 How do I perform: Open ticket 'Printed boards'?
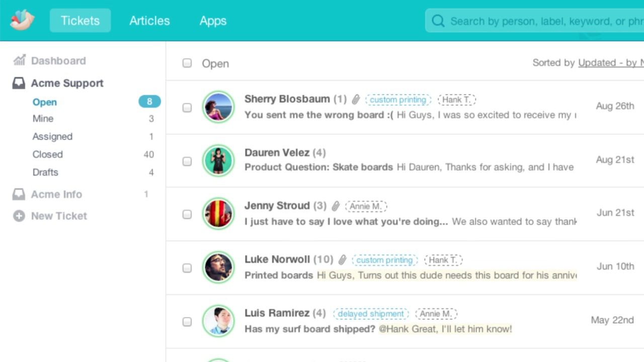[x=279, y=276]
